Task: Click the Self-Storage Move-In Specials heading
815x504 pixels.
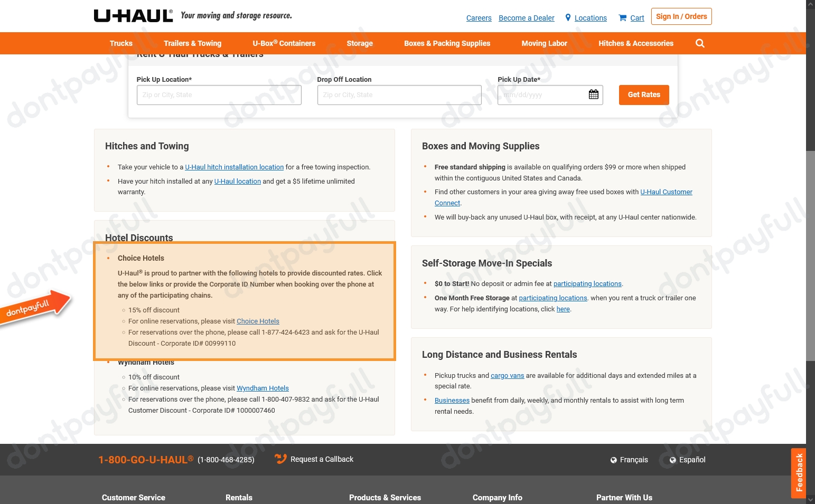Action: (x=487, y=263)
